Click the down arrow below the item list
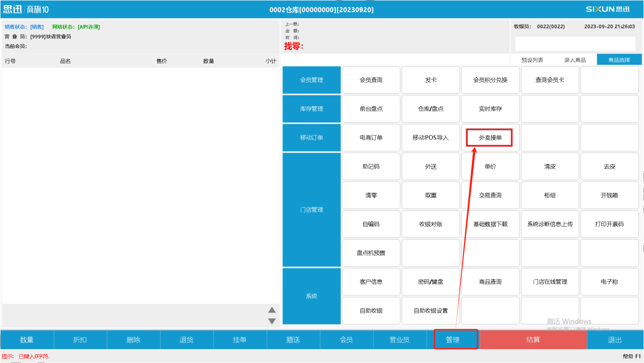Screen dimensions: 644x363 coord(272,321)
